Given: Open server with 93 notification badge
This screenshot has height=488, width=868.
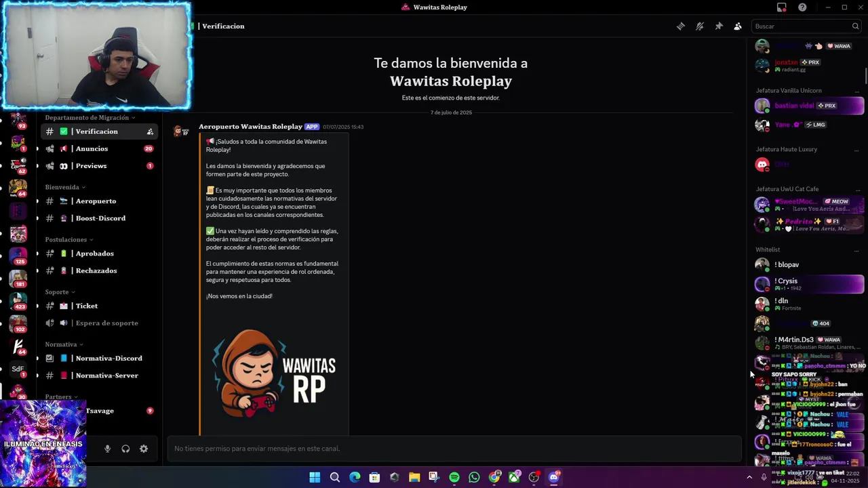Looking at the screenshot, I should [x=18, y=121].
